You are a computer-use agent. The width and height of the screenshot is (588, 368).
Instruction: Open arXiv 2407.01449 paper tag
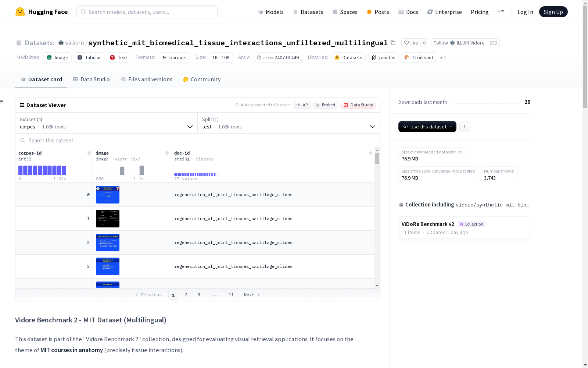click(x=278, y=57)
